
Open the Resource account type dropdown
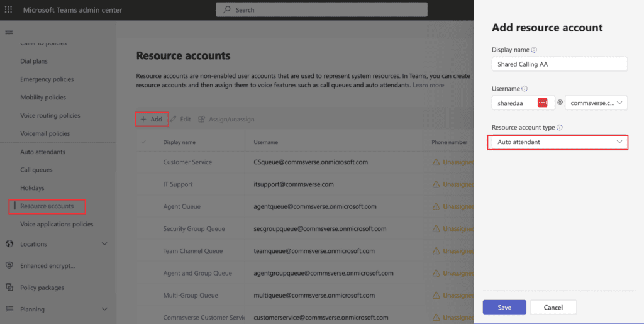(558, 142)
